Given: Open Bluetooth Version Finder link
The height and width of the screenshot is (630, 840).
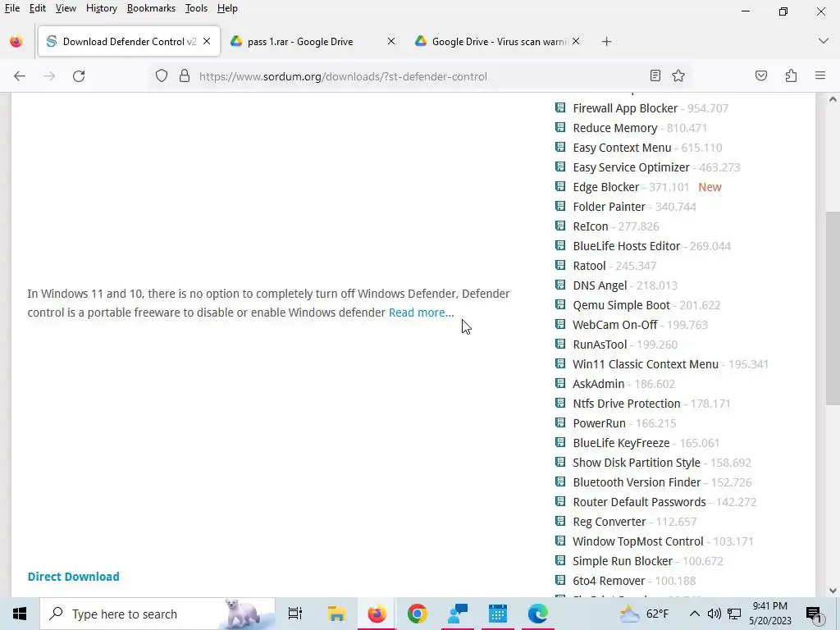Looking at the screenshot, I should (x=637, y=482).
